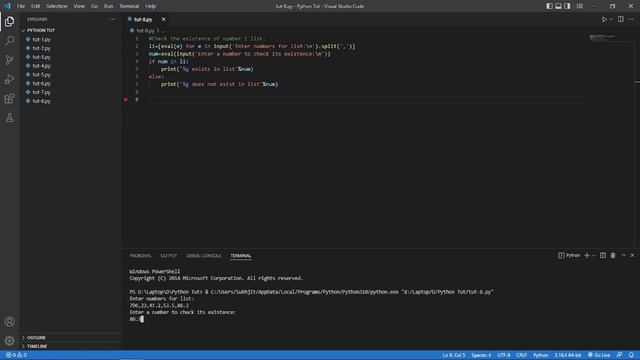Image resolution: width=640 pixels, height=360 pixels.
Task: Select tut-8.py in the explorer
Action: point(42,101)
